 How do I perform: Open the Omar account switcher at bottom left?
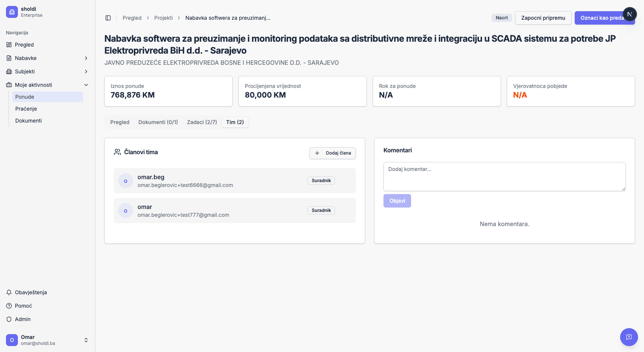[48, 340]
